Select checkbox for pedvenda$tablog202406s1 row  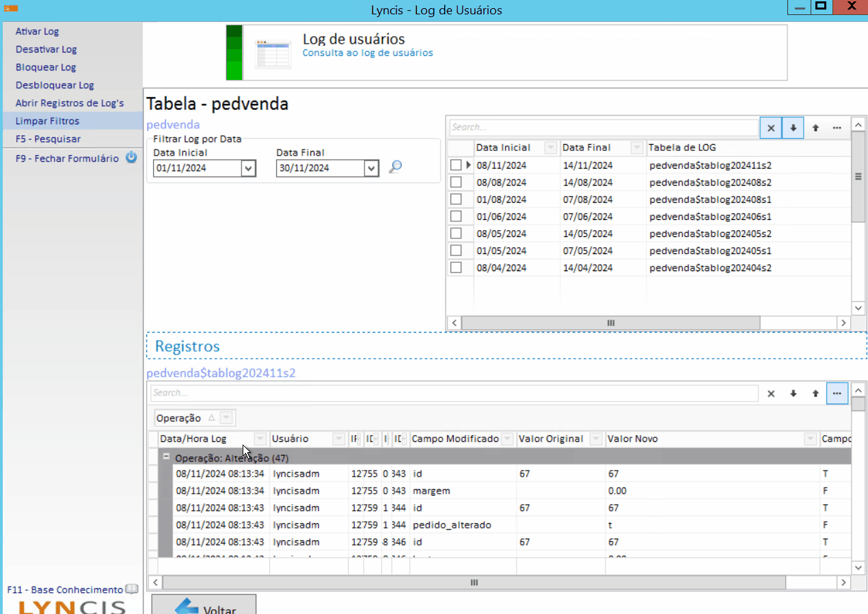coord(456,216)
